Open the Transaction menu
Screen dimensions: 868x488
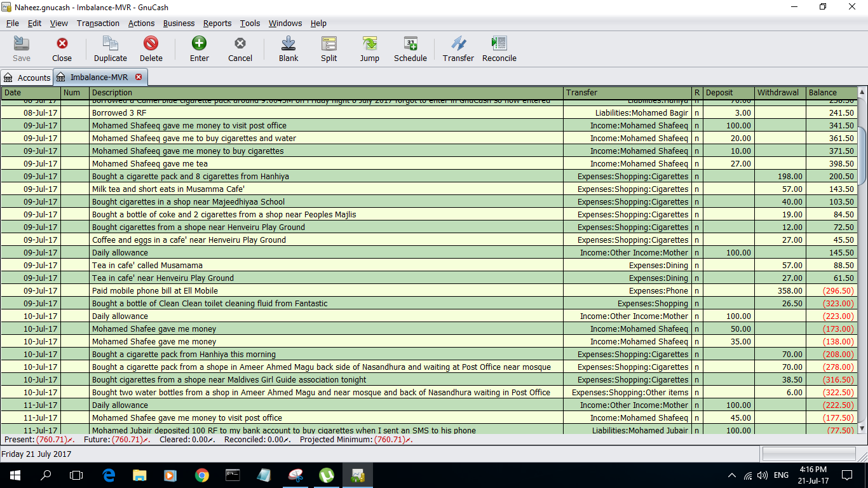click(98, 23)
